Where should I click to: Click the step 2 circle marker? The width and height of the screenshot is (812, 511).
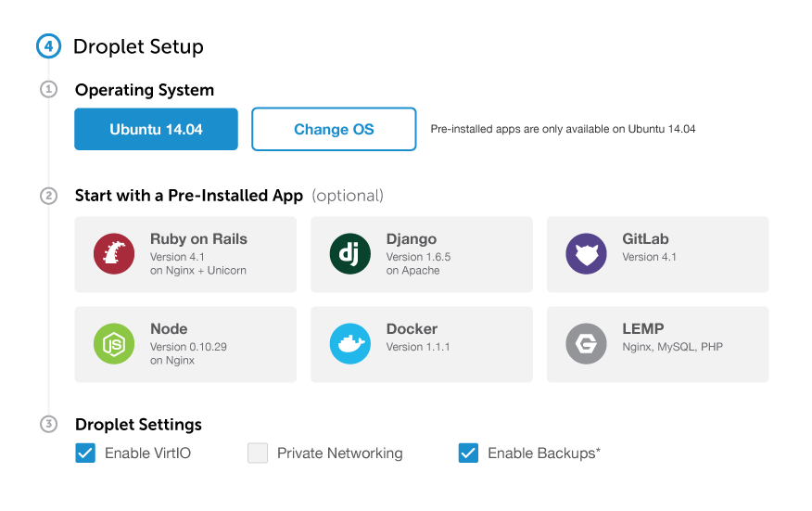pyautogui.click(x=49, y=196)
